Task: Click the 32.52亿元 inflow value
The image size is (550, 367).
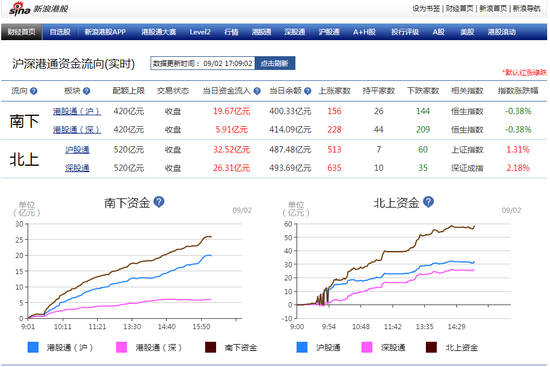Action: (x=232, y=150)
